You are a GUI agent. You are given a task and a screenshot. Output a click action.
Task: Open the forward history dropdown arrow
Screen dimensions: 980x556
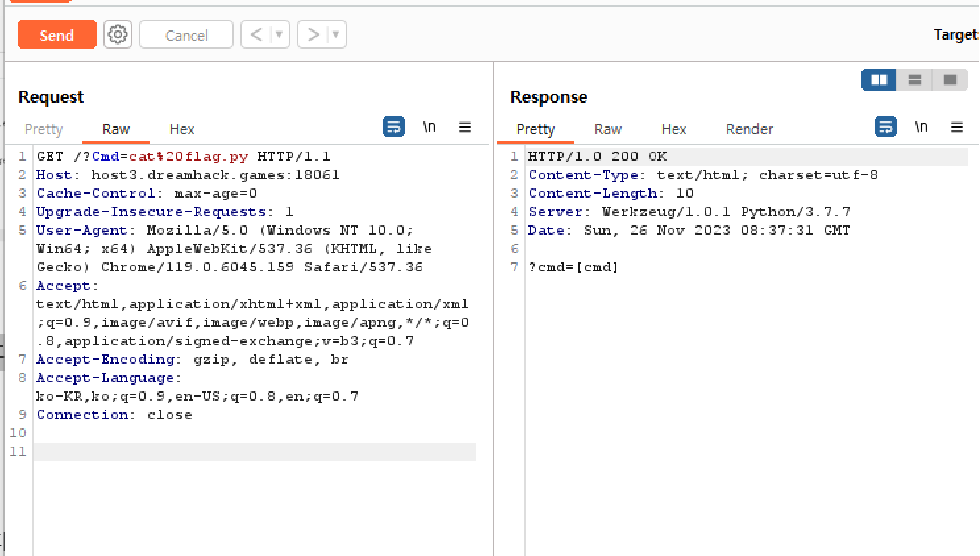tap(336, 34)
